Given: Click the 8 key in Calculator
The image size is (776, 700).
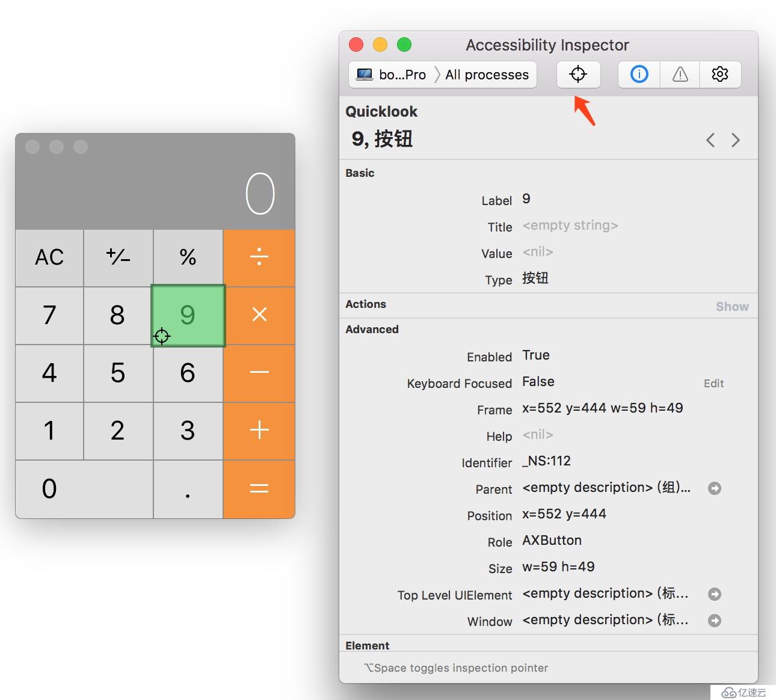Looking at the screenshot, I should pyautogui.click(x=118, y=315).
